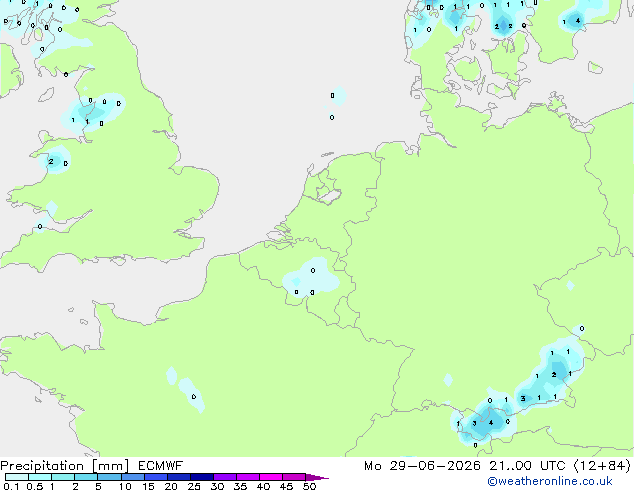The image size is (634, 490).
Task: Select the 0.5–1 mm legend swatch
Action: pos(40,477)
